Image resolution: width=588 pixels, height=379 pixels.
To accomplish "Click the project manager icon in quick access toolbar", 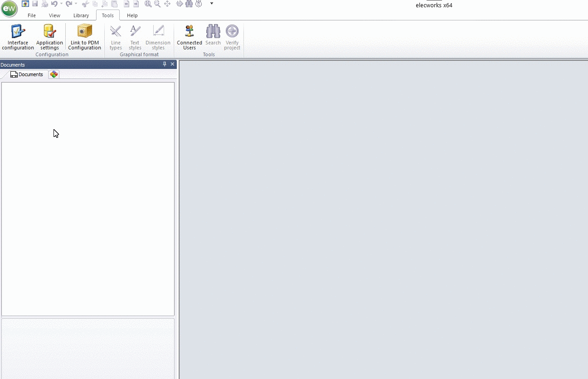I will (25, 4).
